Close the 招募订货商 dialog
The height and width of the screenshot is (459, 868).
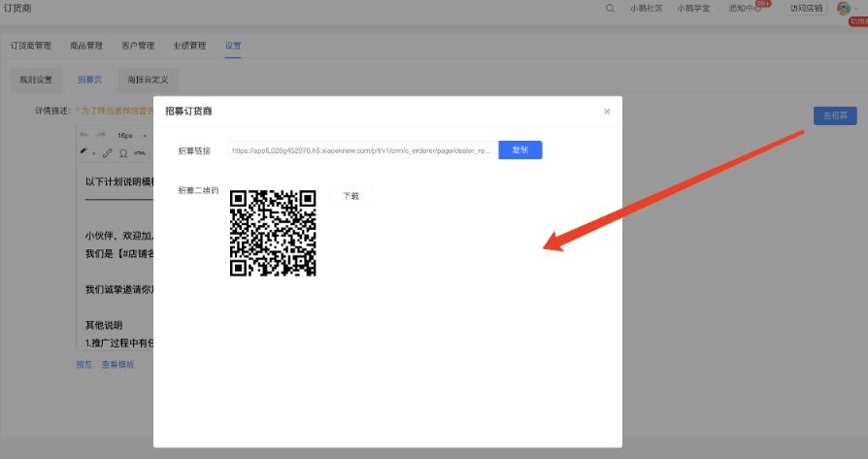tap(607, 112)
